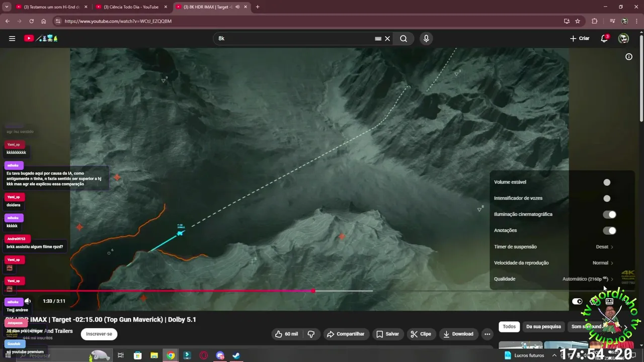Open Chrome from the taskbar
Viewport: 644px width, 362px height.
[171, 355]
